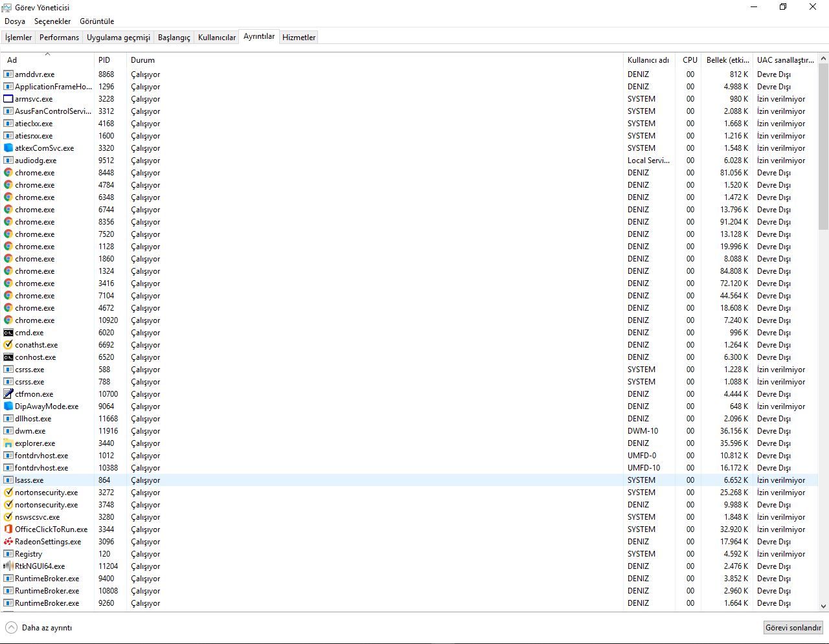The height and width of the screenshot is (644, 829).
Task: Click the lsass.exe process icon
Action: point(8,480)
